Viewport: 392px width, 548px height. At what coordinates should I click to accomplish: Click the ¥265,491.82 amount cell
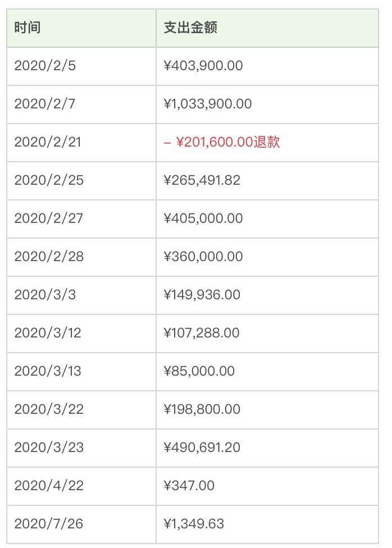pyautogui.click(x=202, y=180)
